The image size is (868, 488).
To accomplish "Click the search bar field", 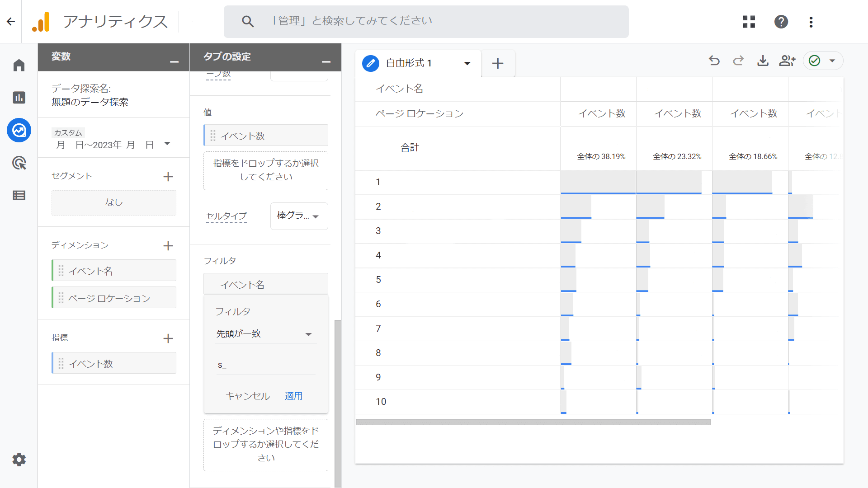I will point(426,21).
